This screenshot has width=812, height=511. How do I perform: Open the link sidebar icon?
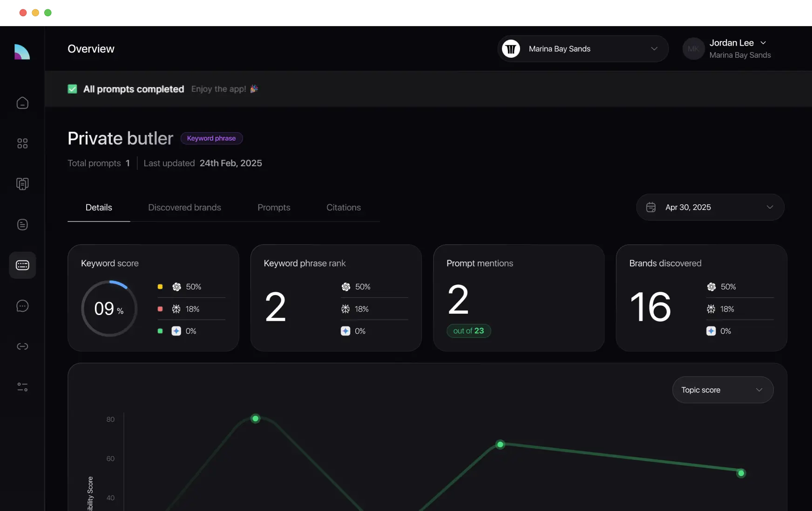click(22, 346)
